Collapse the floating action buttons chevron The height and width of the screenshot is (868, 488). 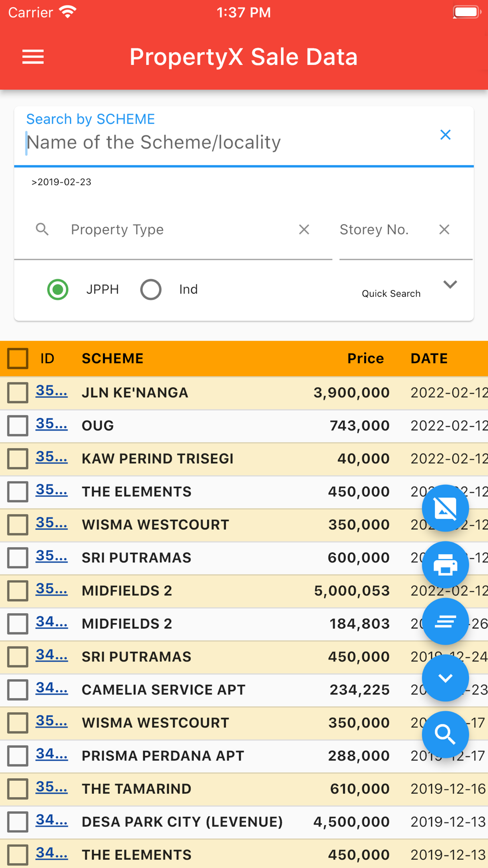[x=445, y=678]
